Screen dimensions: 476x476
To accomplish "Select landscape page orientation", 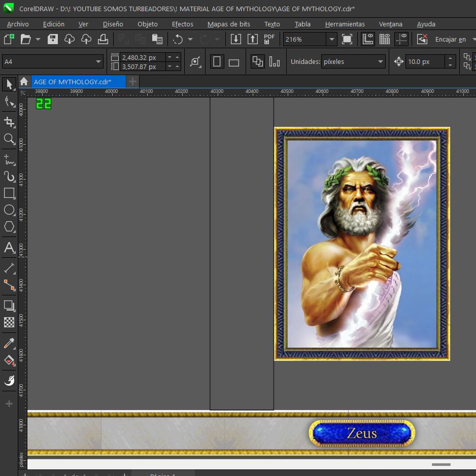I will click(x=234, y=62).
